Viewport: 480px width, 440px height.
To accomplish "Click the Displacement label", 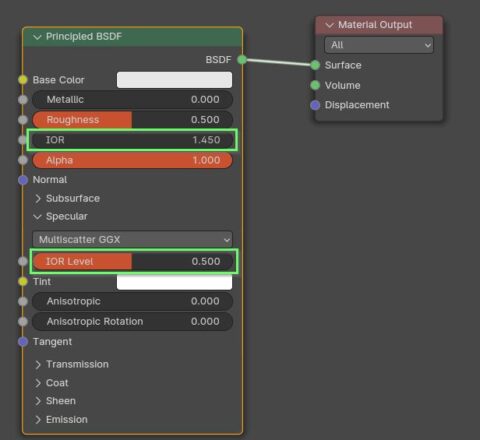I will click(x=357, y=105).
